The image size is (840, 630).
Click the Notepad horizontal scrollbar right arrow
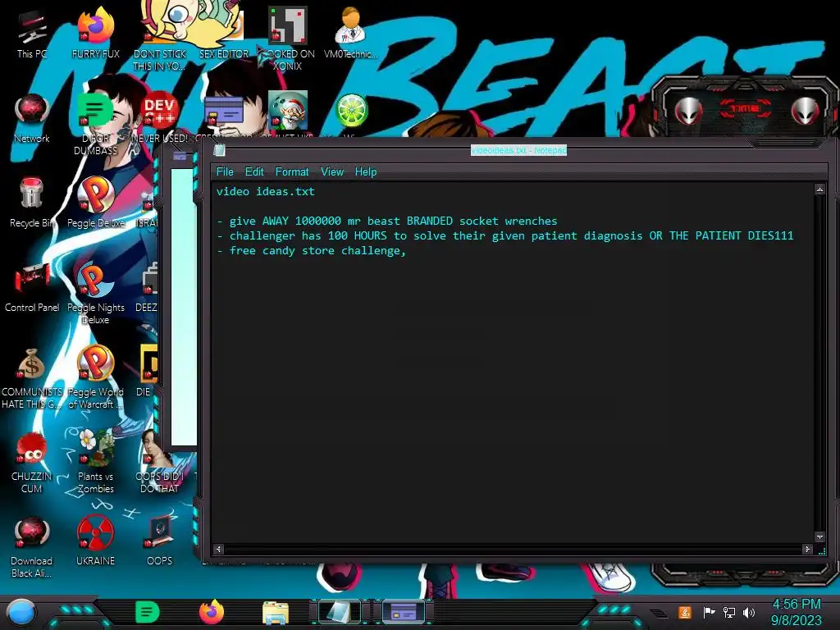(807, 549)
